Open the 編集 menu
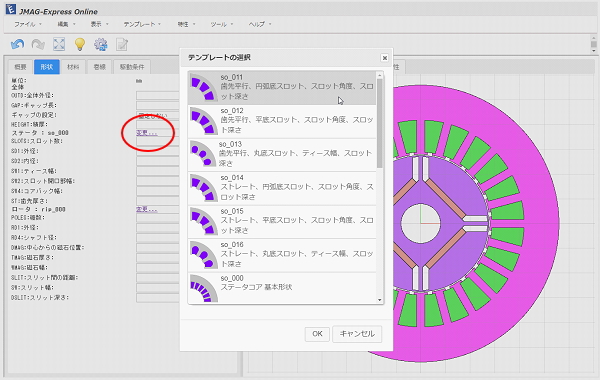 (x=66, y=24)
